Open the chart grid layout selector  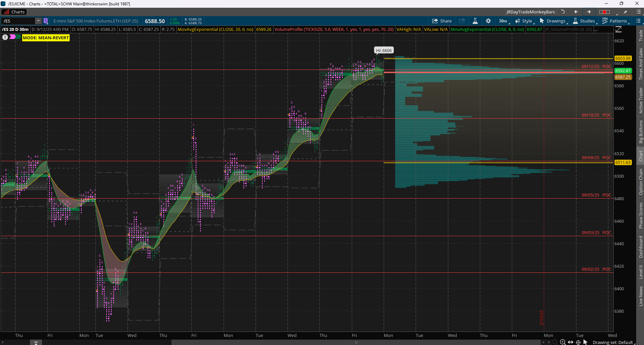pyautogui.click(x=605, y=12)
